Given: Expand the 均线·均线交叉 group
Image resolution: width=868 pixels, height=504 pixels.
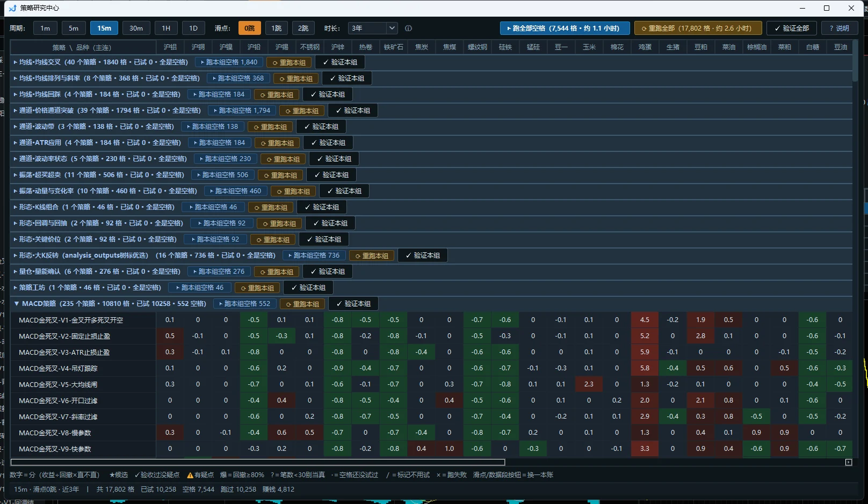Looking at the screenshot, I should (x=16, y=62).
